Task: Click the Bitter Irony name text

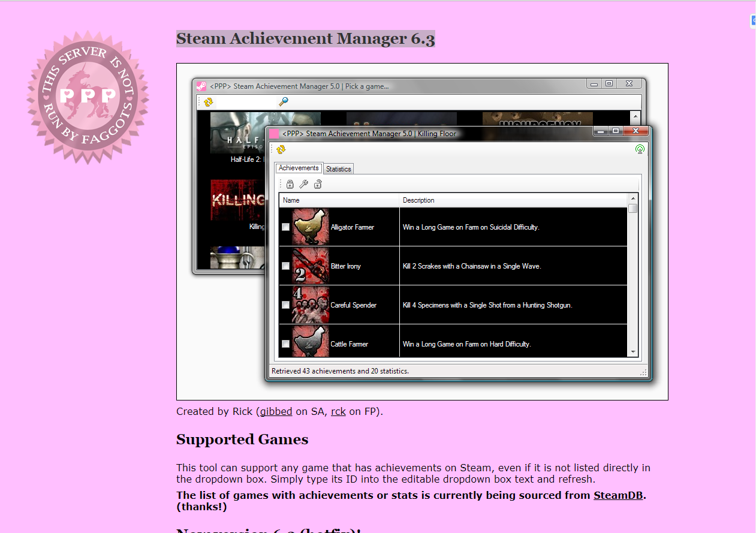Action: pos(346,266)
